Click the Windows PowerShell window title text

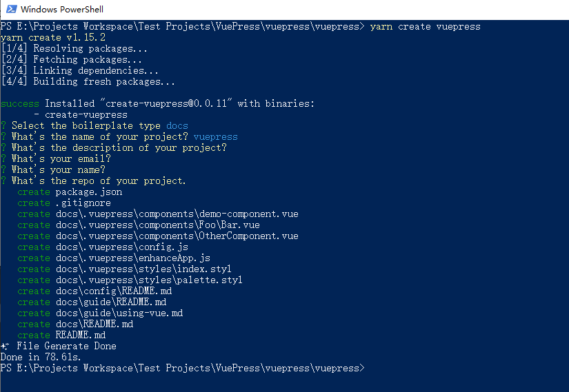coord(61,10)
